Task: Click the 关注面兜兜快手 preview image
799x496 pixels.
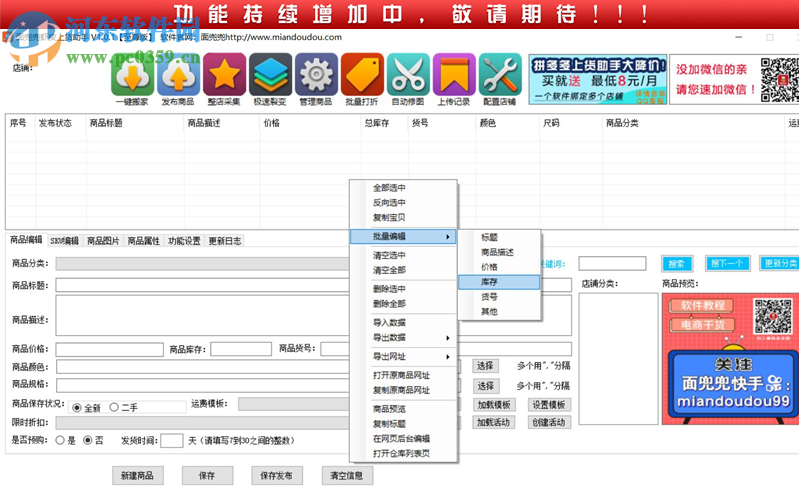Action: (730, 359)
